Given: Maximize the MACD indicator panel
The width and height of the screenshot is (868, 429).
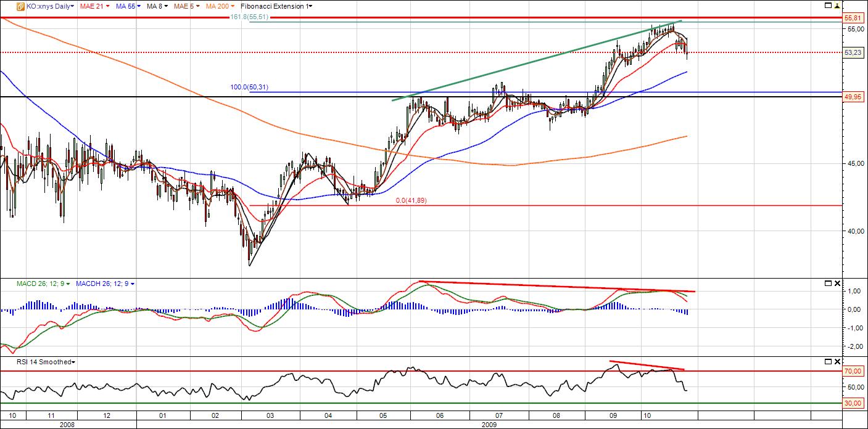Looking at the screenshot, I should pyautogui.click(x=828, y=284).
